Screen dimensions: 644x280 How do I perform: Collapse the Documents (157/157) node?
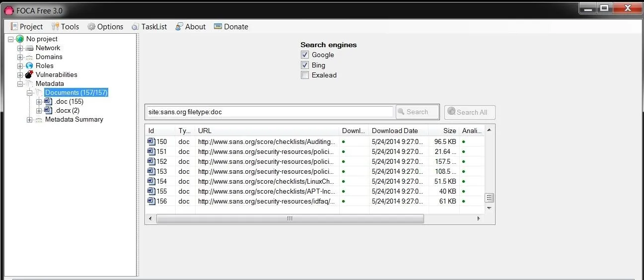pyautogui.click(x=30, y=93)
